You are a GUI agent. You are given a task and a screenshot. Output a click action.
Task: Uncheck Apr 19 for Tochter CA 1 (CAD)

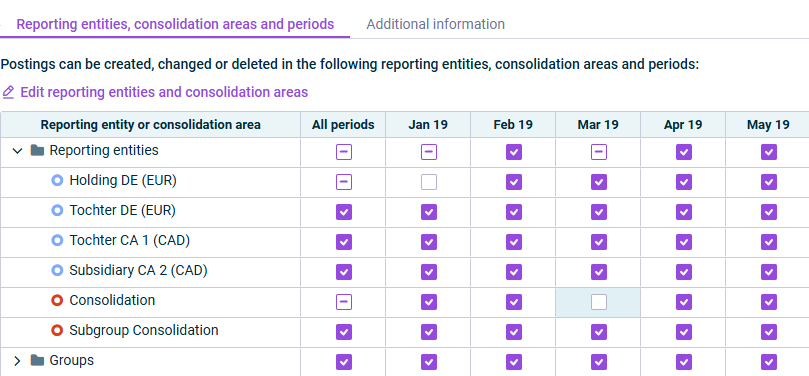tap(684, 242)
